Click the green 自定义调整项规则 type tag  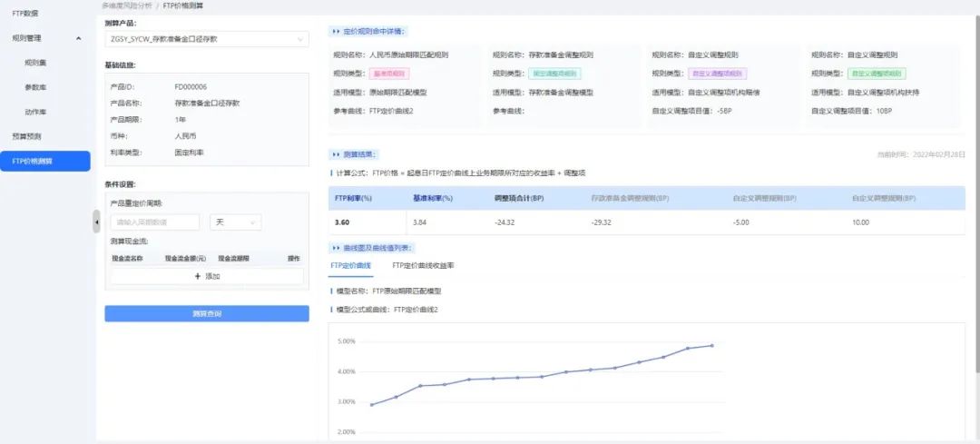[877, 74]
